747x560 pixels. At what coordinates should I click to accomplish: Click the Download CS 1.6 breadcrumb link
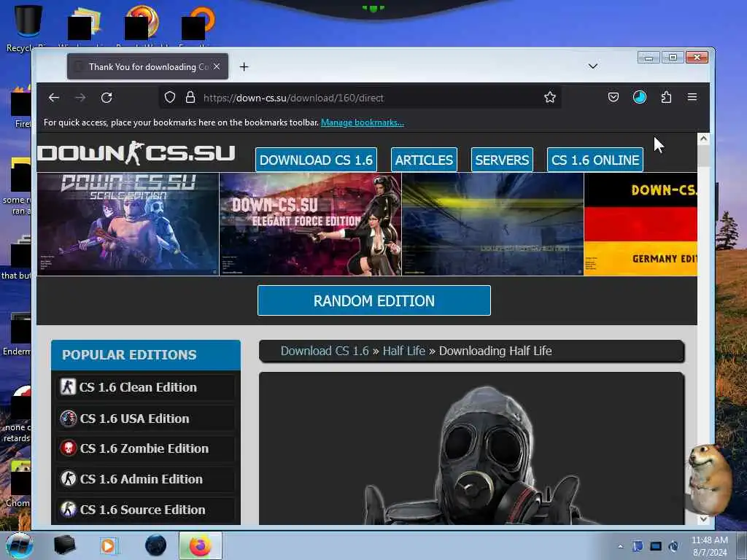pyautogui.click(x=325, y=351)
